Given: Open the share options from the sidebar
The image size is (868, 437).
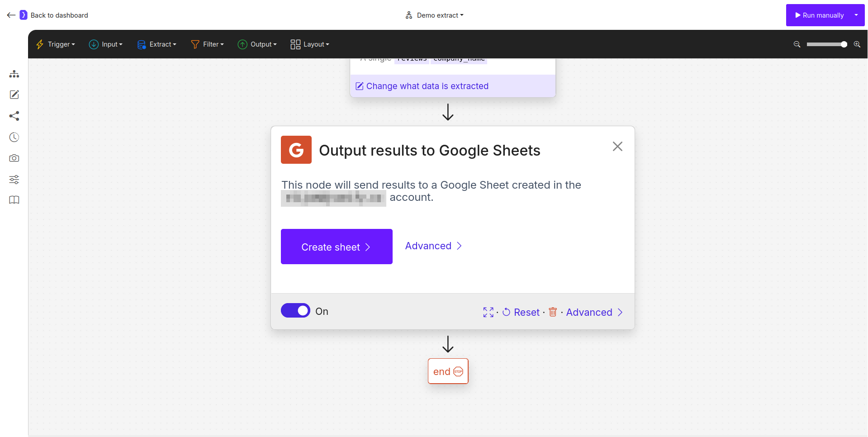Looking at the screenshot, I should click(14, 116).
